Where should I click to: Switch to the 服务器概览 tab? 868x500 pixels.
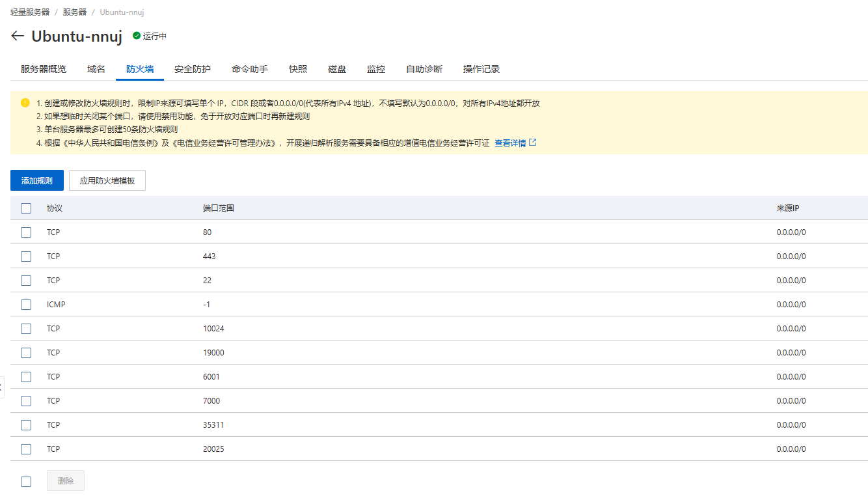(44, 69)
